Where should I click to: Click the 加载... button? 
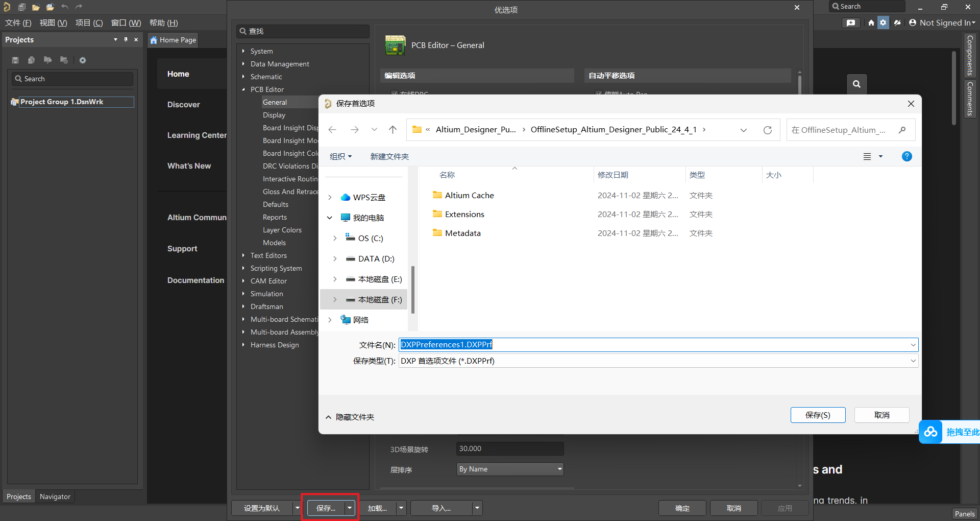tap(378, 508)
